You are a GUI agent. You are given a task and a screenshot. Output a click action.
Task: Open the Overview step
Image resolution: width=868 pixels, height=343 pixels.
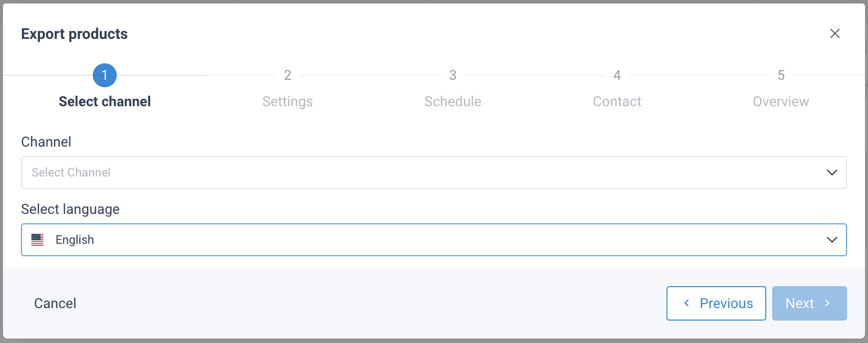click(781, 102)
